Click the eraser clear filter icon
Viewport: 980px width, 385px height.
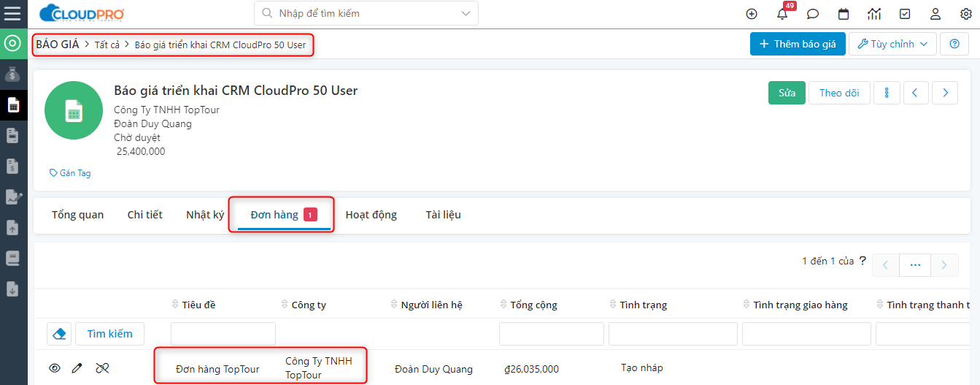coord(59,334)
